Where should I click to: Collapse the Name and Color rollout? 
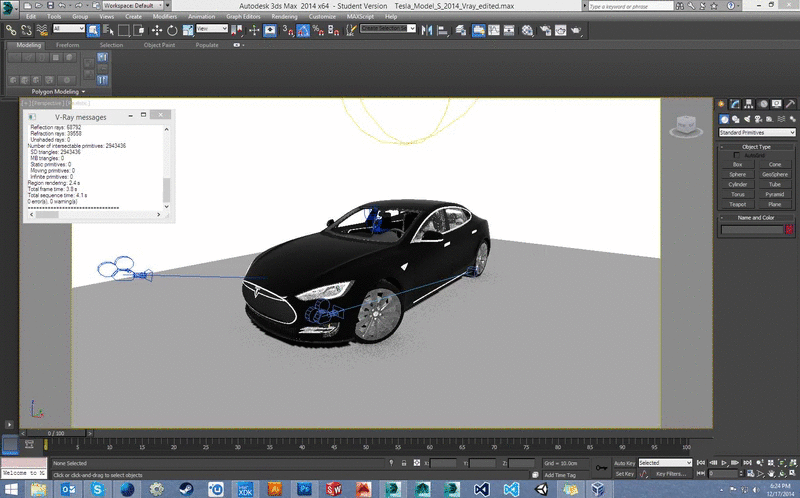tap(756, 217)
